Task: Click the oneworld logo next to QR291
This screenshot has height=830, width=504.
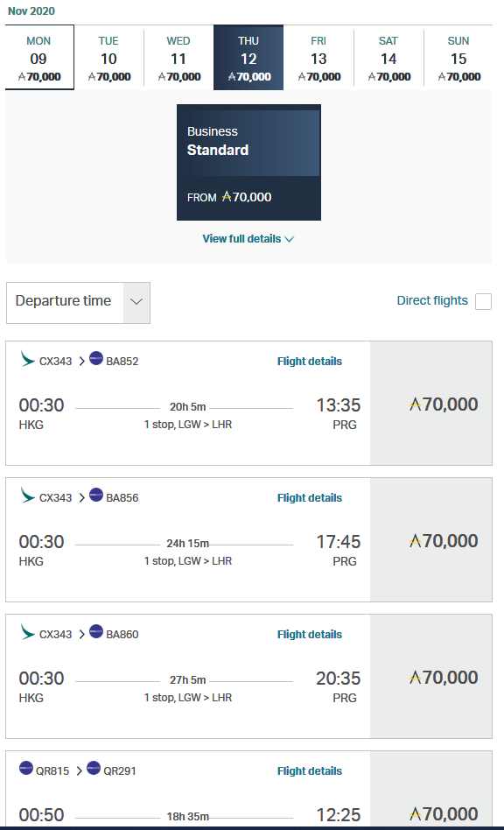Action: coord(94,768)
